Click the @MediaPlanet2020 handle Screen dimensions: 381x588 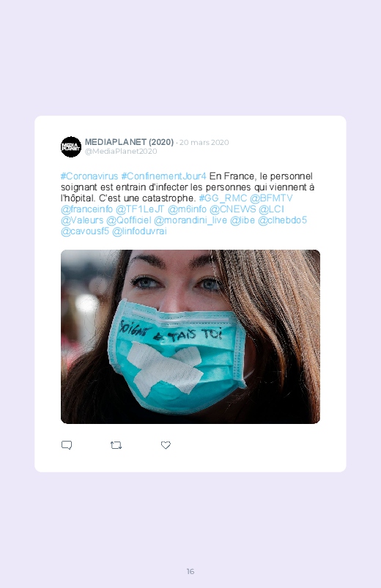tap(121, 151)
